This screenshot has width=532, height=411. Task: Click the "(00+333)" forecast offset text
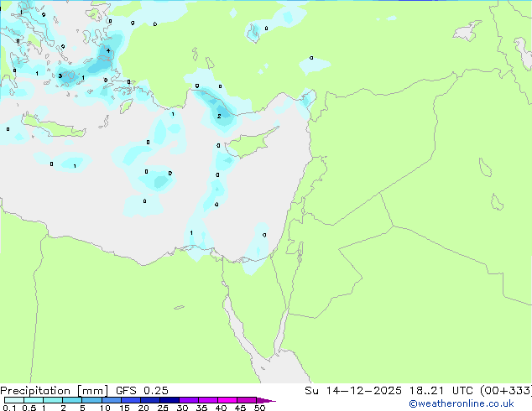[506, 391]
